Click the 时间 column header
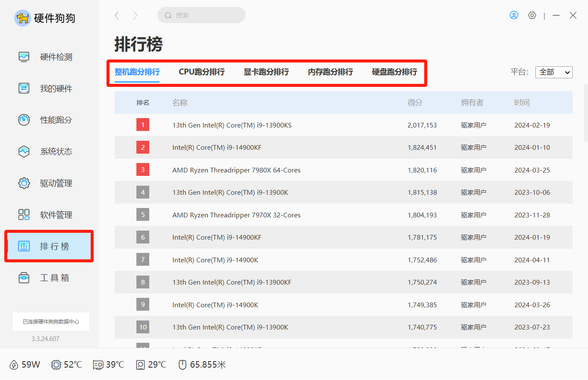Screen dimensions: 588x380 click(x=522, y=103)
